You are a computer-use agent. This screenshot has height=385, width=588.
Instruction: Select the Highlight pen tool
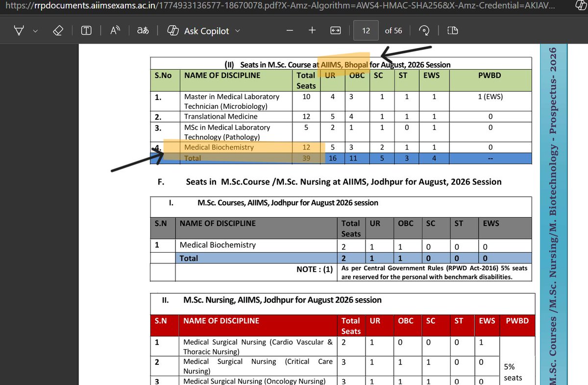[19, 30]
